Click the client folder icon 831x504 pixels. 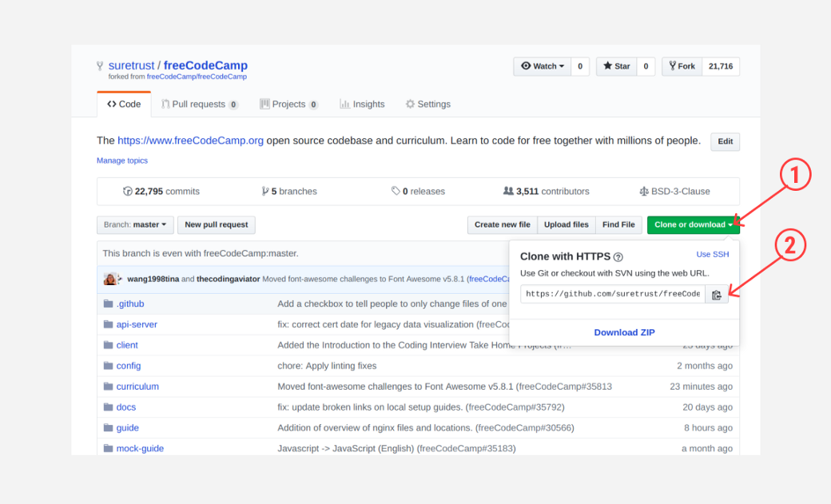click(x=108, y=345)
